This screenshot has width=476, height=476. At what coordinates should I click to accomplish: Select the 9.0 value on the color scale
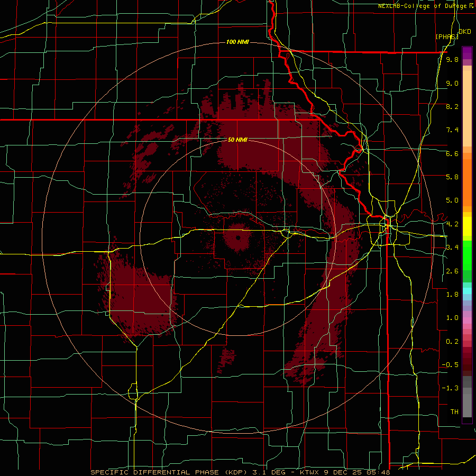click(x=452, y=83)
